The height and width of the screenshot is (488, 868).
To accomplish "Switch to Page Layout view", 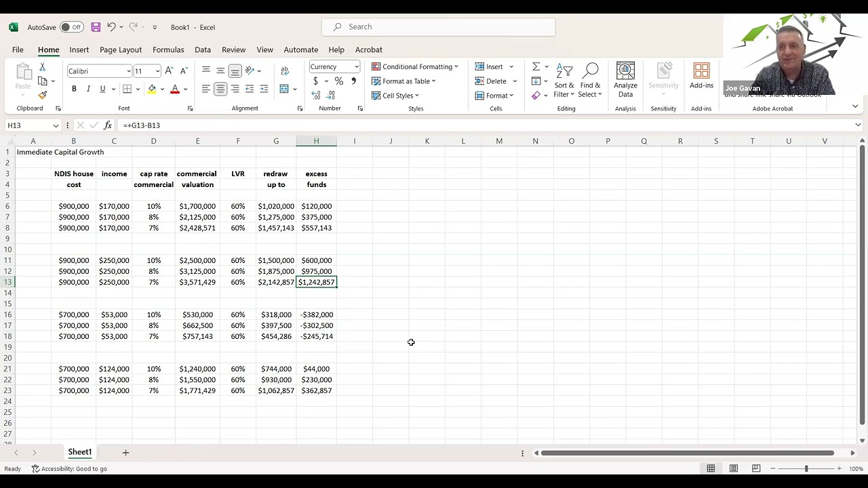I will click(734, 468).
